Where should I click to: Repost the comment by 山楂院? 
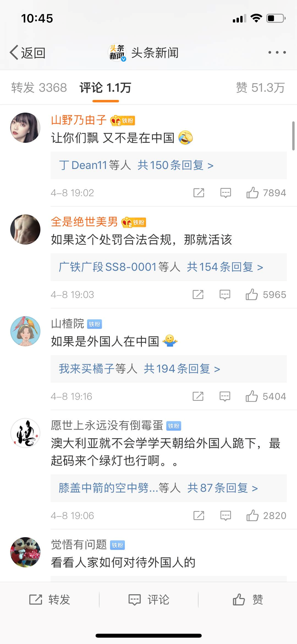point(198,396)
